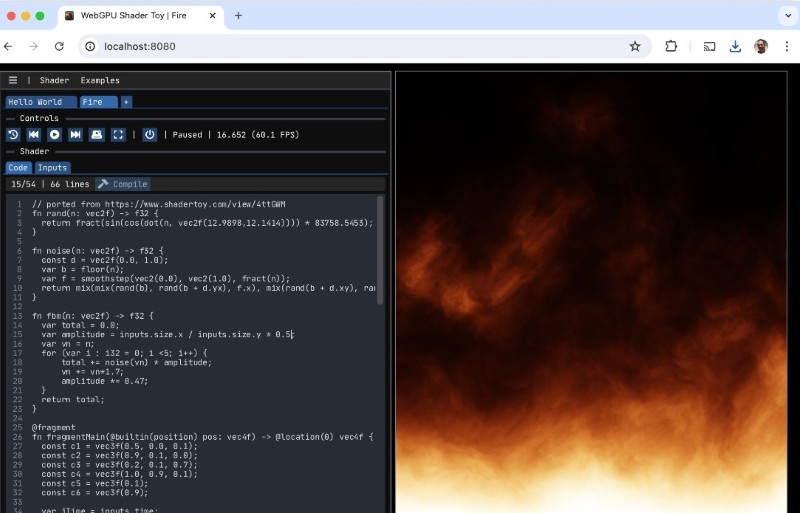Screen dimensions: 800x513
Task: Click the '16.652 (60.1 FPS)' time readout
Action: (258, 135)
